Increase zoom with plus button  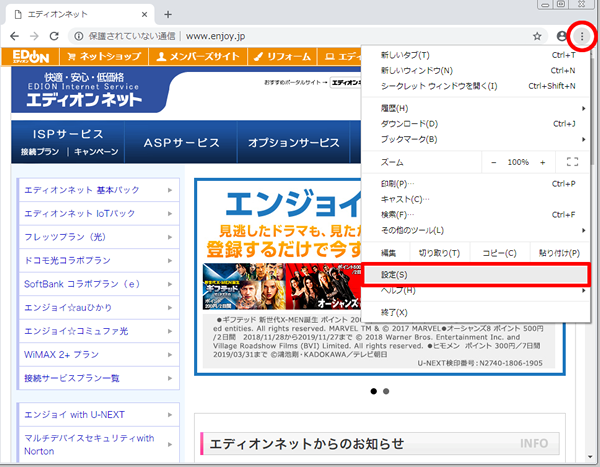(542, 162)
